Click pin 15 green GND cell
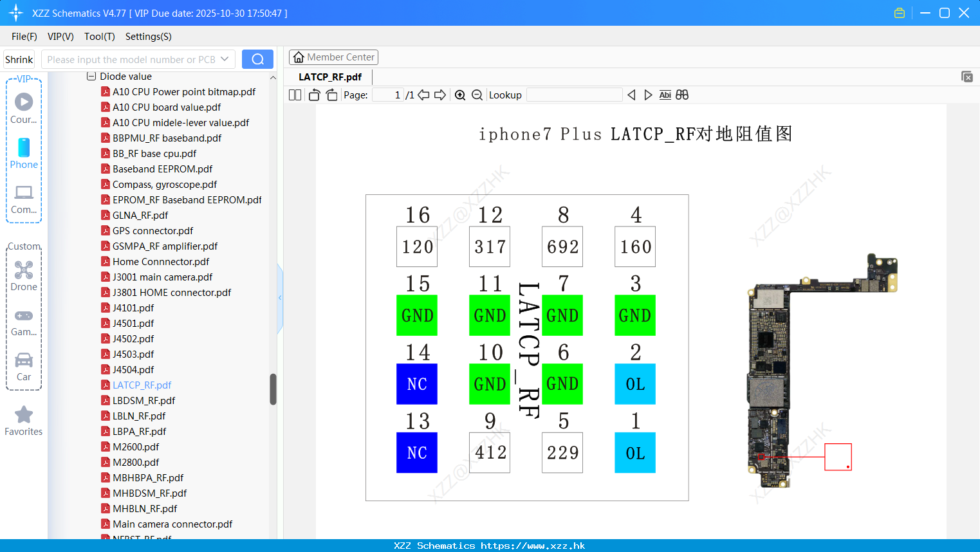The image size is (980, 552). point(417,315)
